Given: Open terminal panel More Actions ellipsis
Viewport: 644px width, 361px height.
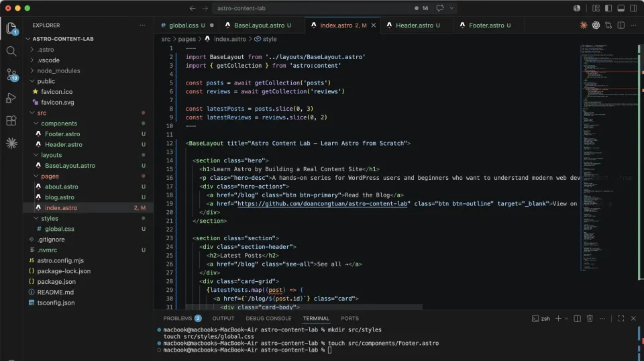Looking at the screenshot, I should 602,318.
